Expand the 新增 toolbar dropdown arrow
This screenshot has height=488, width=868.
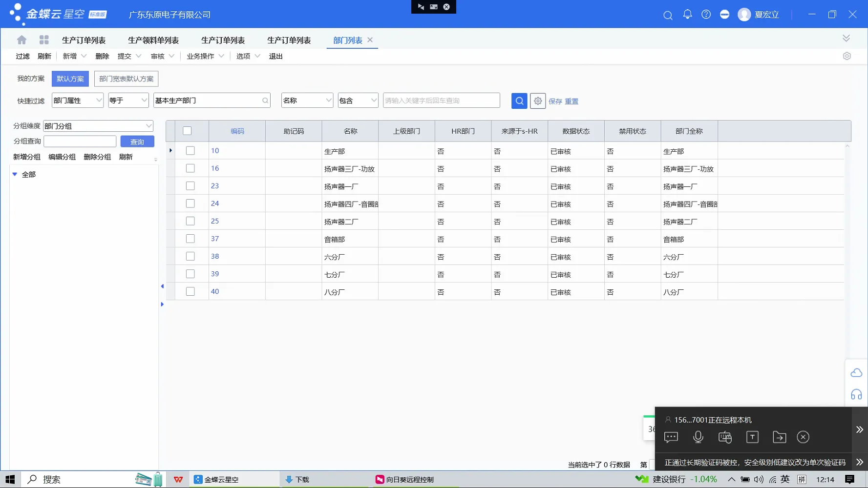[84, 56]
